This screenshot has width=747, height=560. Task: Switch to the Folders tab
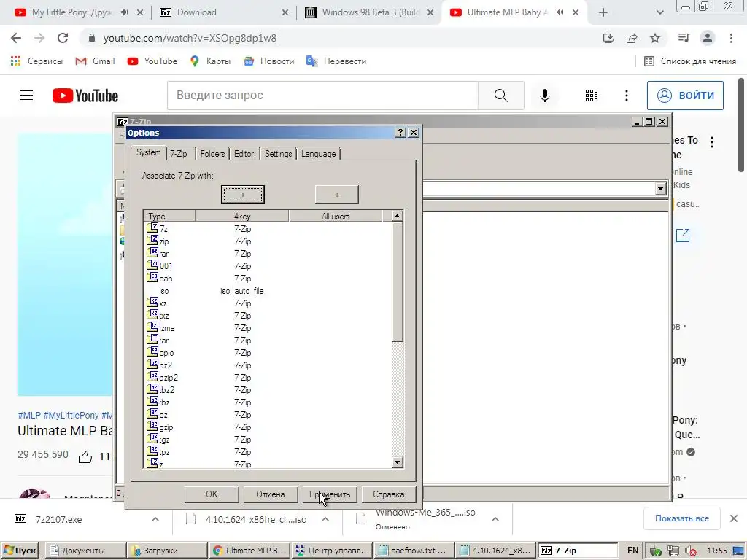[212, 154]
